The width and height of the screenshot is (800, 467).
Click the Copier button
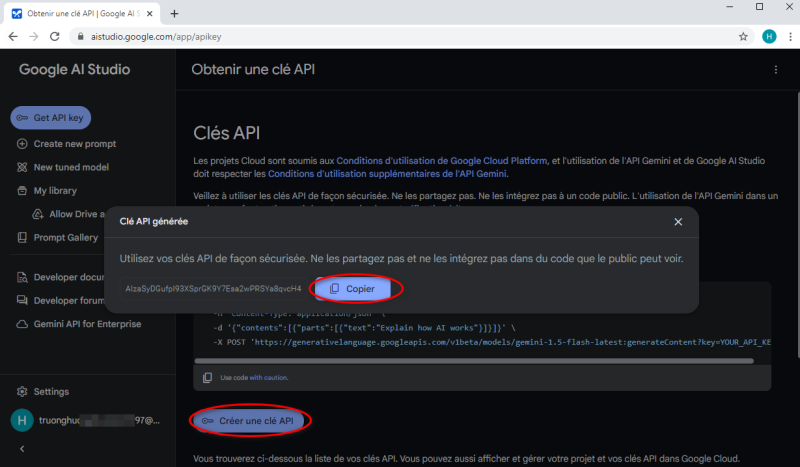click(353, 289)
